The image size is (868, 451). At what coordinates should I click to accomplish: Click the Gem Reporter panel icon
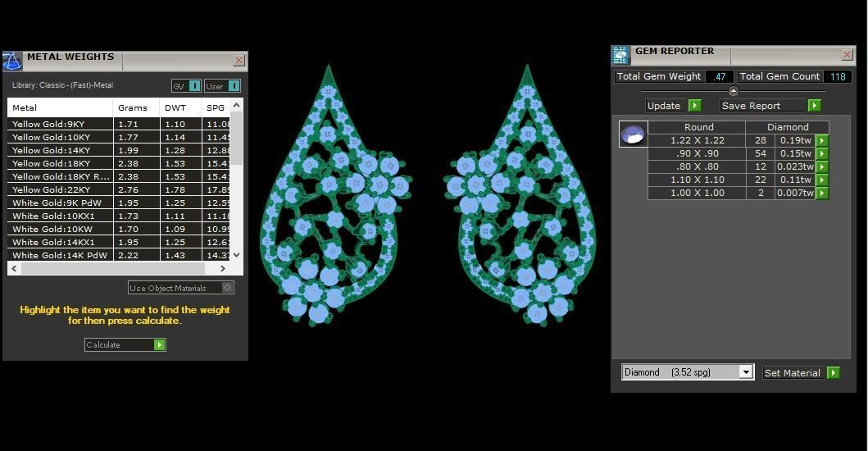(620, 56)
